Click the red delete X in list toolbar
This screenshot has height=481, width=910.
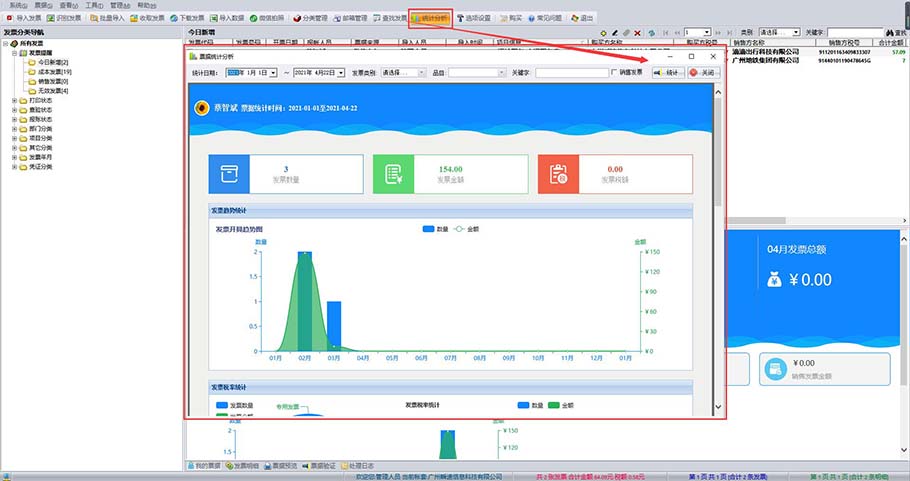[x=638, y=33]
